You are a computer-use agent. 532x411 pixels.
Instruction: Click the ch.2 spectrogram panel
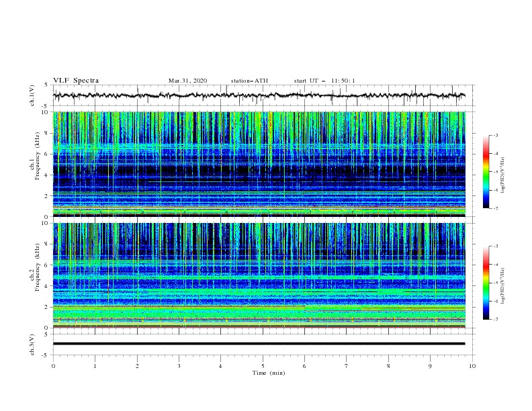259,275
